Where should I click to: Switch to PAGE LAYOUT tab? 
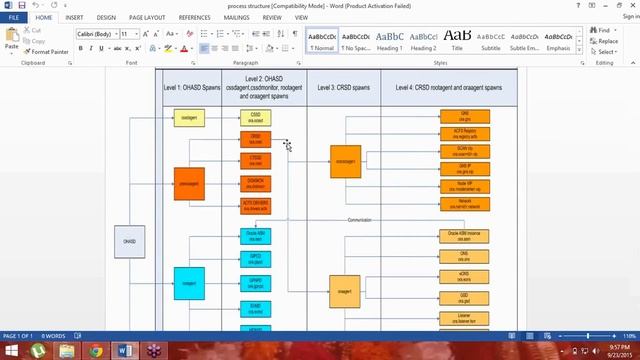click(147, 18)
